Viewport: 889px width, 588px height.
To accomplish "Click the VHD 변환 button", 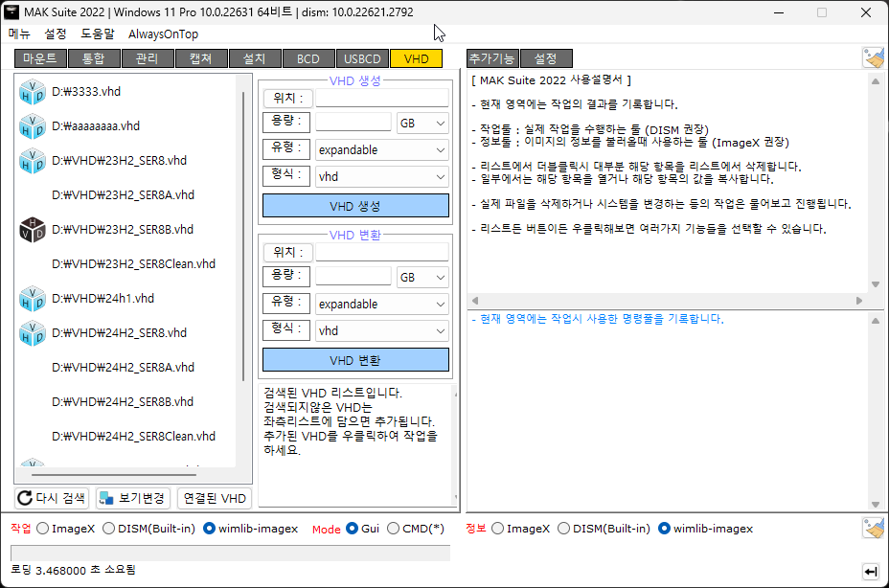I will pos(355,360).
